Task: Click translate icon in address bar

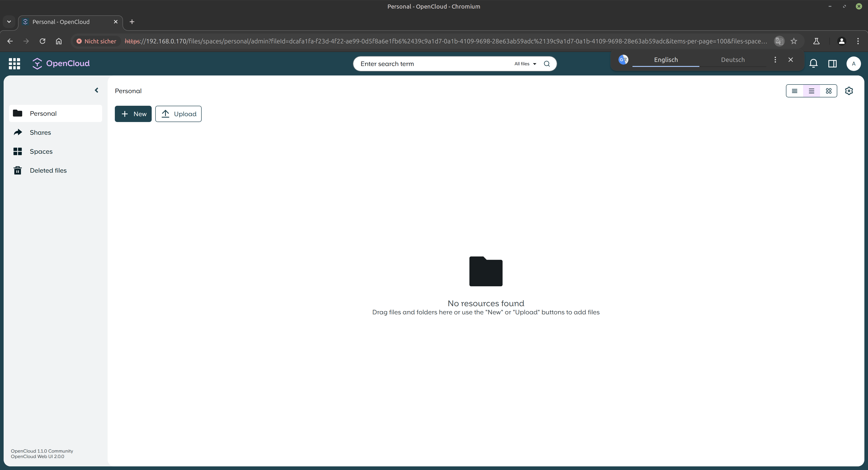Action: [779, 41]
